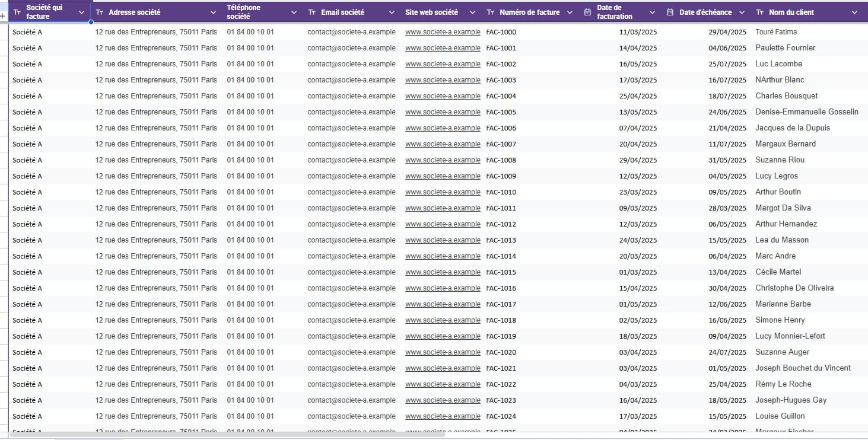Select the address cell in the FAC-1009 row
The width and height of the screenshot is (868, 440).
point(156,176)
